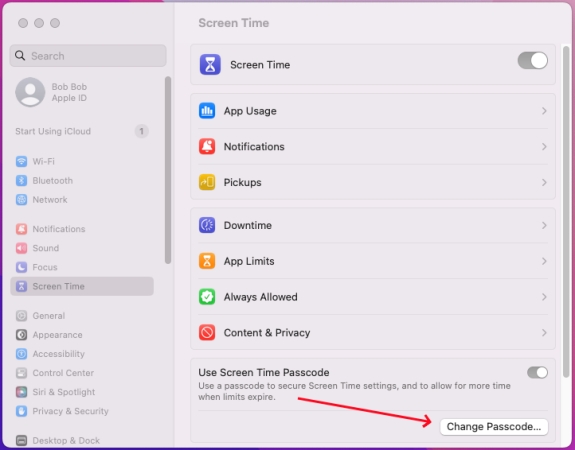The height and width of the screenshot is (450, 575).
Task: Select Focus in the sidebar
Action: pos(82,267)
